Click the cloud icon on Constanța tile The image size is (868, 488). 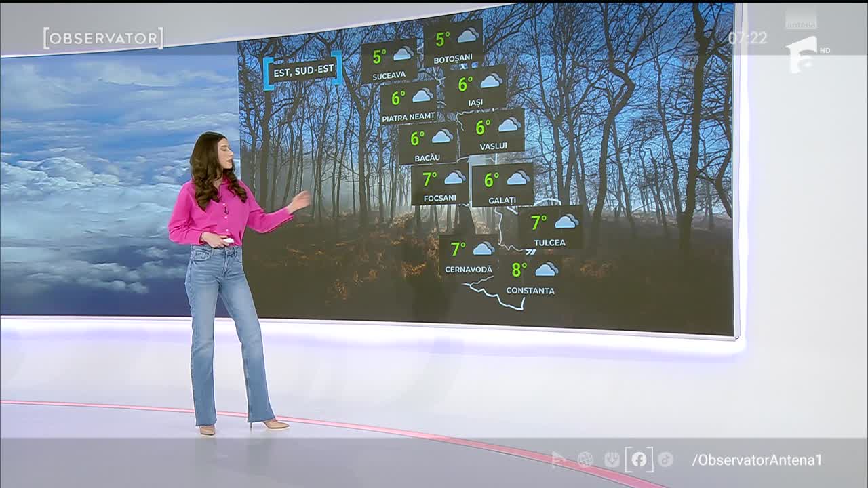pyautogui.click(x=546, y=270)
